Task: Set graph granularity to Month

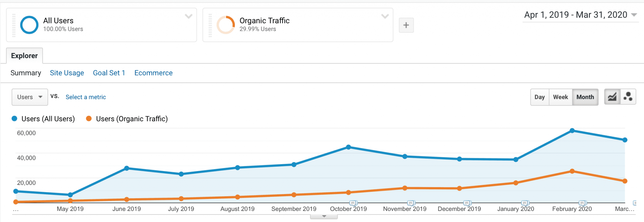Action: click(585, 97)
